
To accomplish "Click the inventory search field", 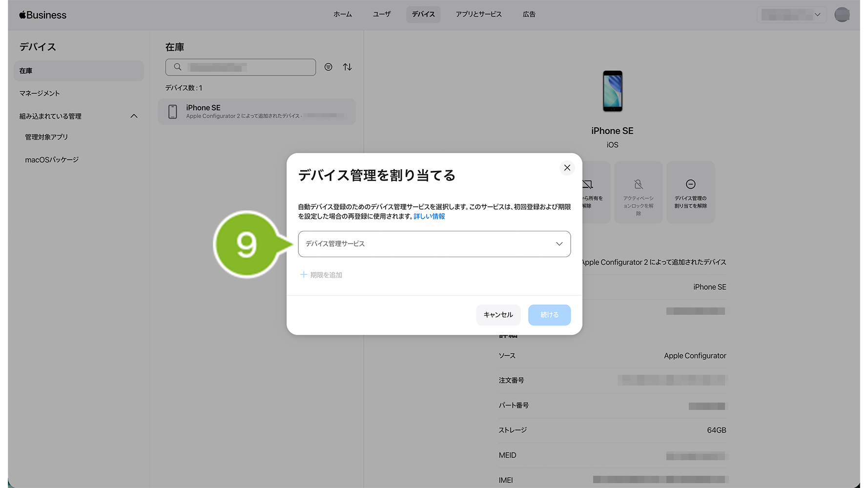I will (247, 67).
